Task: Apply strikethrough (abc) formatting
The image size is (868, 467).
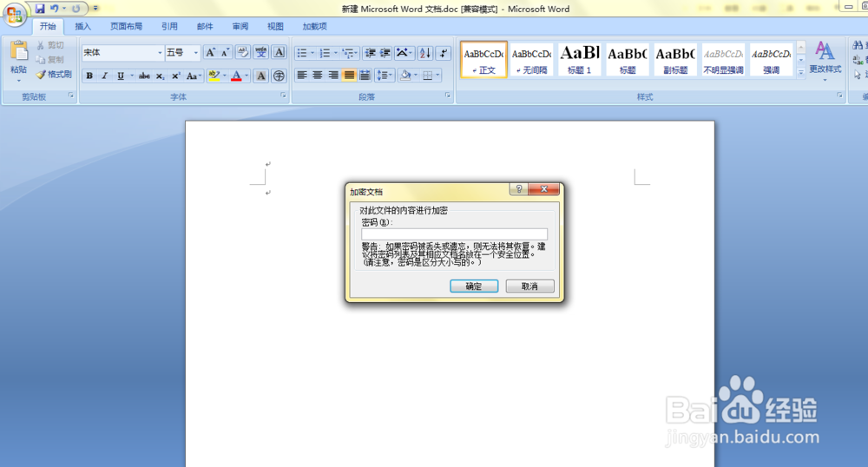Action: click(x=144, y=76)
